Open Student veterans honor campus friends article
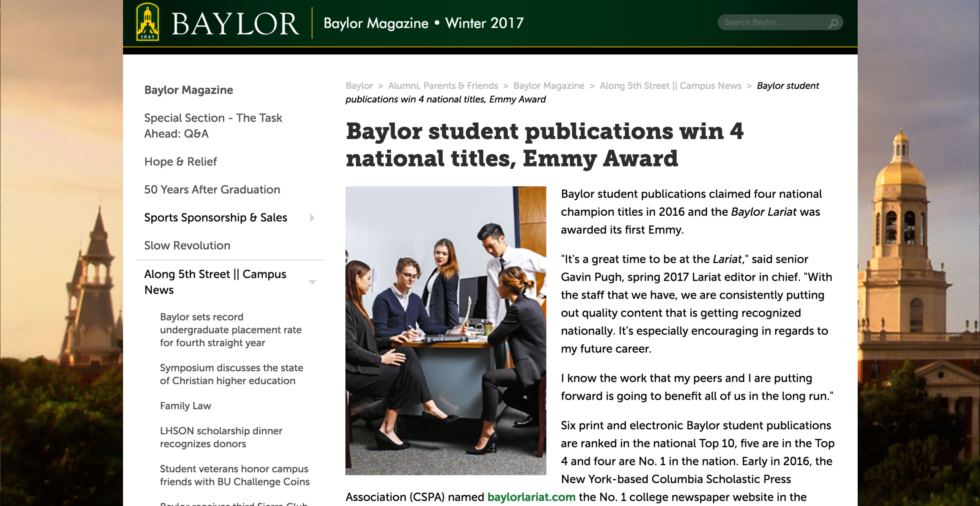Screen dimensions: 980x506 click(x=234, y=475)
